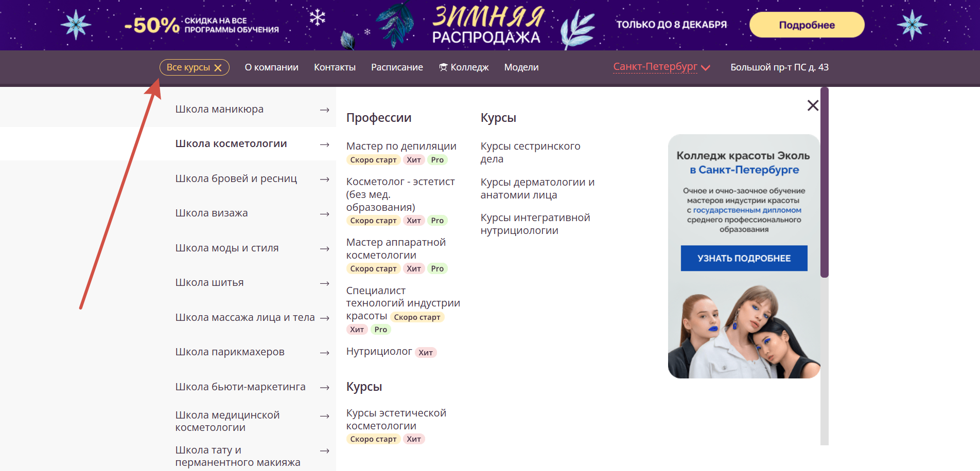This screenshot has width=980, height=471.
Task: Click the arrow next to Школа бровей и ресниц
Action: (x=324, y=179)
